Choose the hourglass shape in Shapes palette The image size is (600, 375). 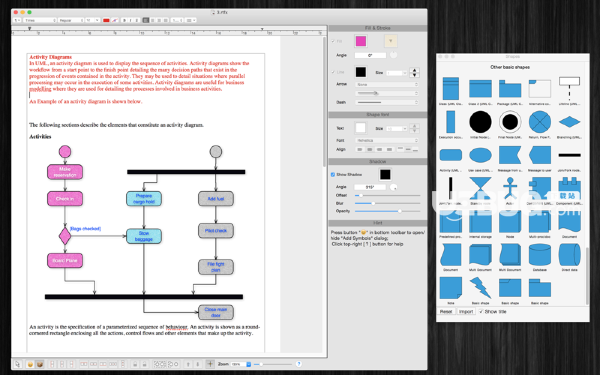click(x=480, y=188)
